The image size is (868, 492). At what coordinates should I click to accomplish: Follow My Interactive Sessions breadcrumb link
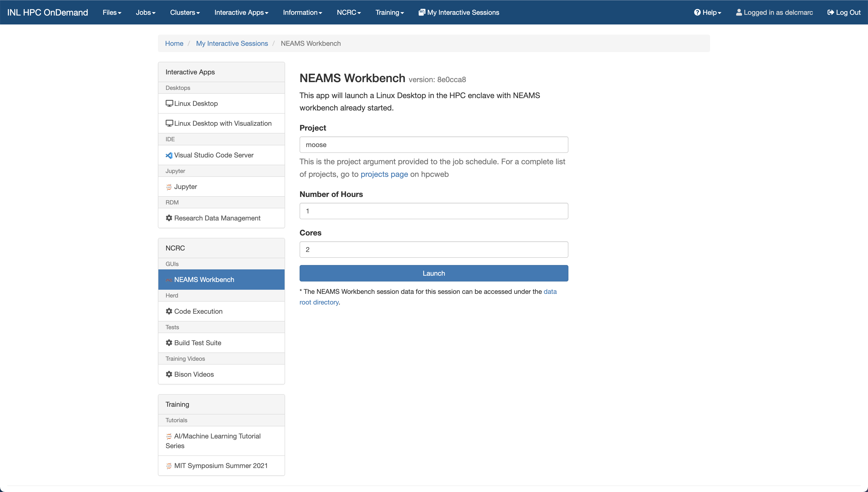[232, 43]
